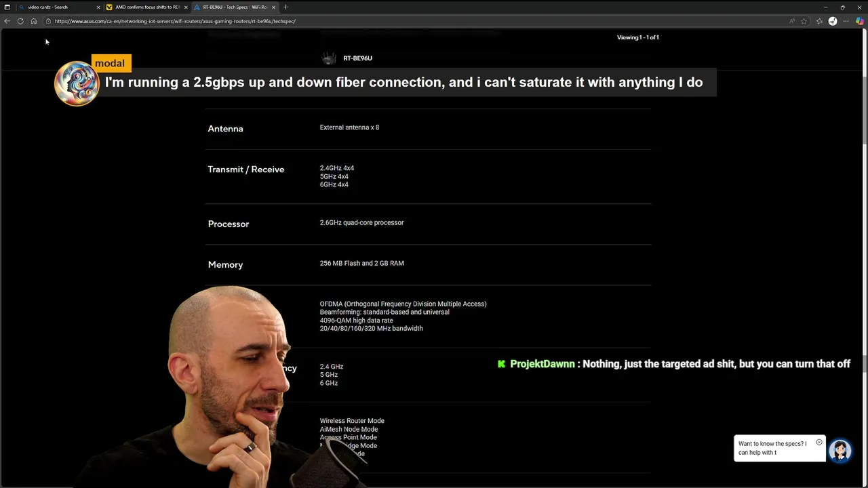
Task: Toggle the read aloud icon
Action: pyautogui.click(x=792, y=21)
